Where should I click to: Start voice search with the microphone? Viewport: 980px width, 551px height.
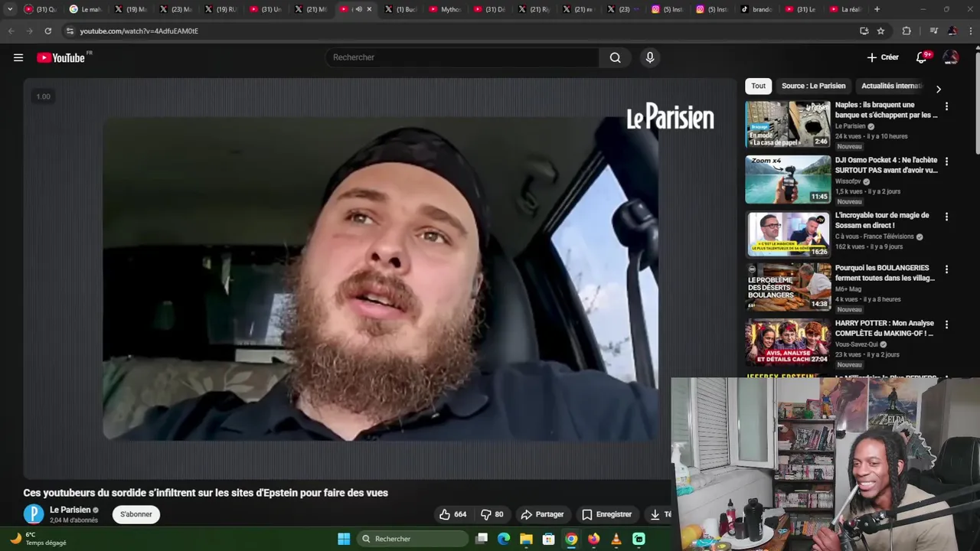650,57
